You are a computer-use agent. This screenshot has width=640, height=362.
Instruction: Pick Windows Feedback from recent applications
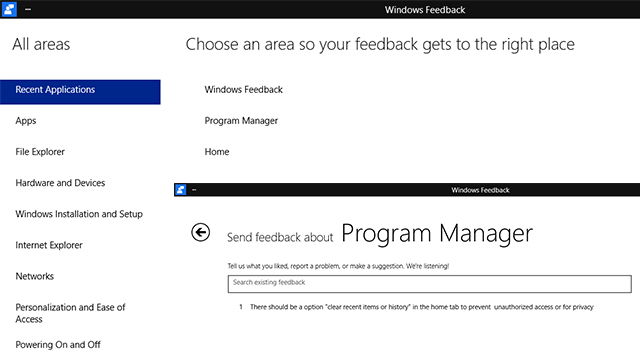243,89
